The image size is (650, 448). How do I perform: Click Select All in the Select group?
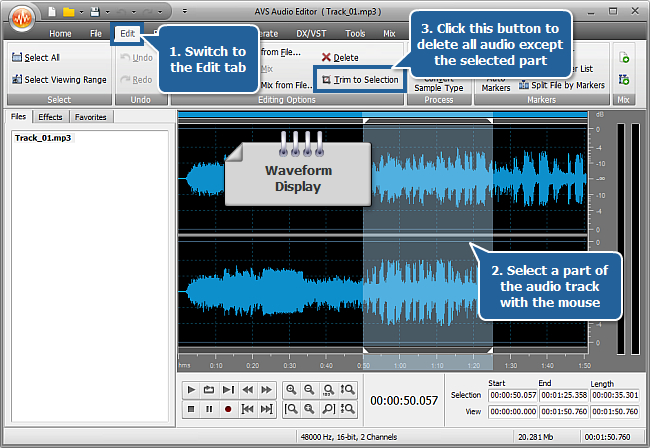(36, 58)
